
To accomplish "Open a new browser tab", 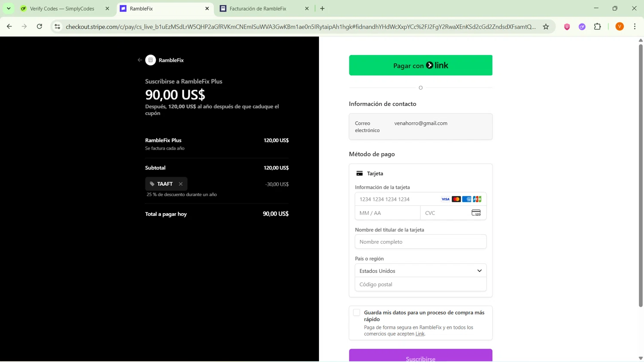I will point(322,9).
